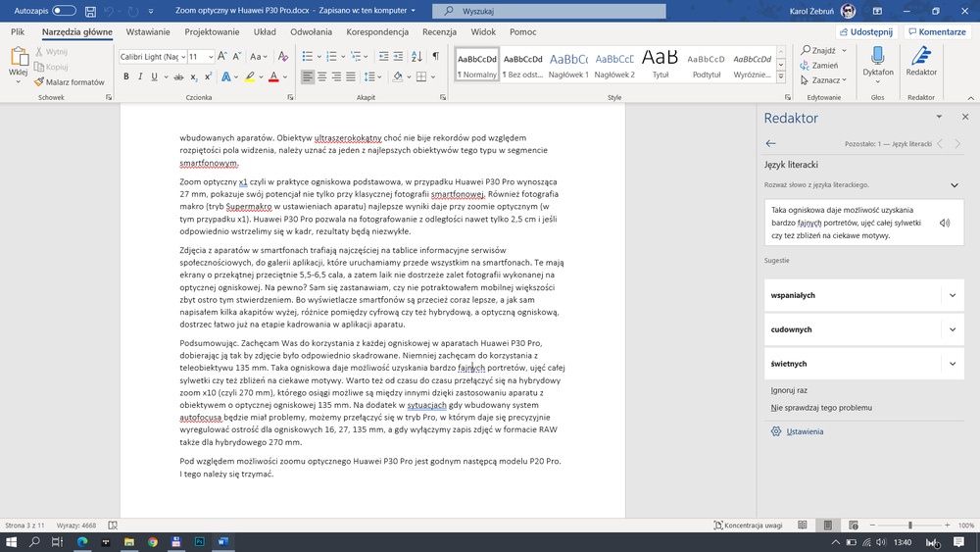Switch to the Recenzja tab

[x=439, y=32]
